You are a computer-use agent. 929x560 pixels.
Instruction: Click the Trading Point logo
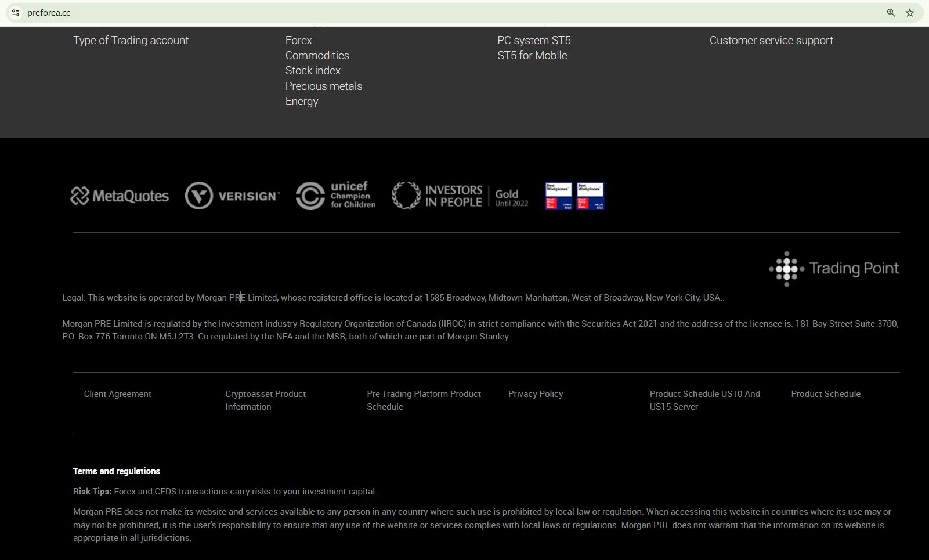(x=834, y=269)
